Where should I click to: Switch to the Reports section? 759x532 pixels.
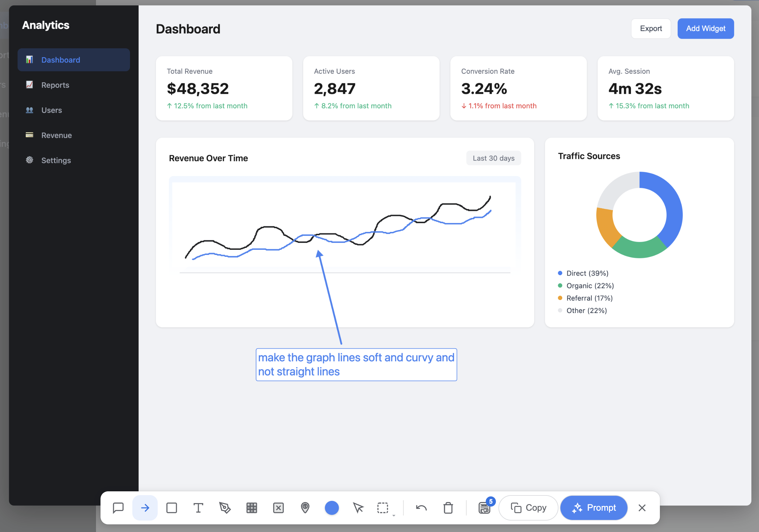[x=55, y=85]
